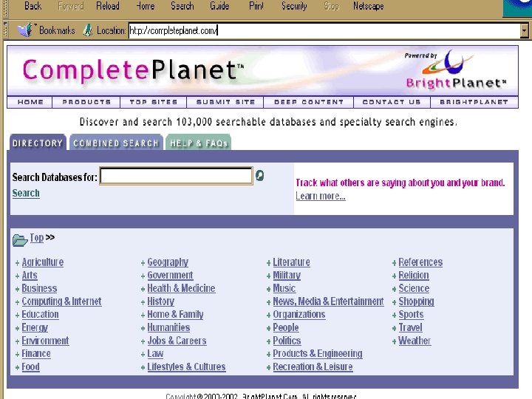Expand the Geography category plus sign

tap(143, 263)
